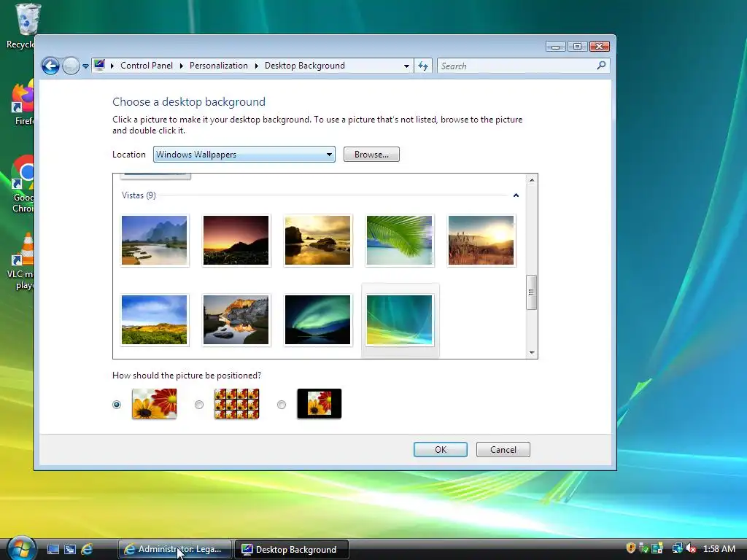Click the 1:58 AM clock
The height and width of the screenshot is (560, 747).
pos(719,548)
